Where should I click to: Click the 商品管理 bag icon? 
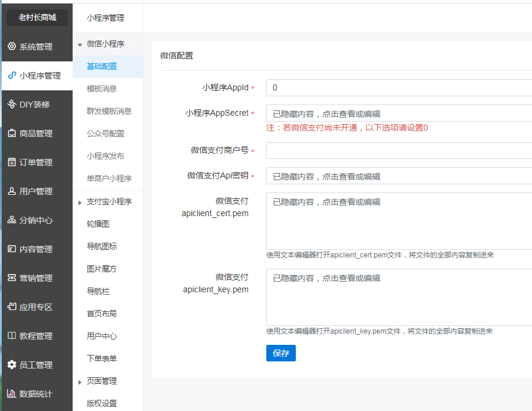tap(12, 133)
